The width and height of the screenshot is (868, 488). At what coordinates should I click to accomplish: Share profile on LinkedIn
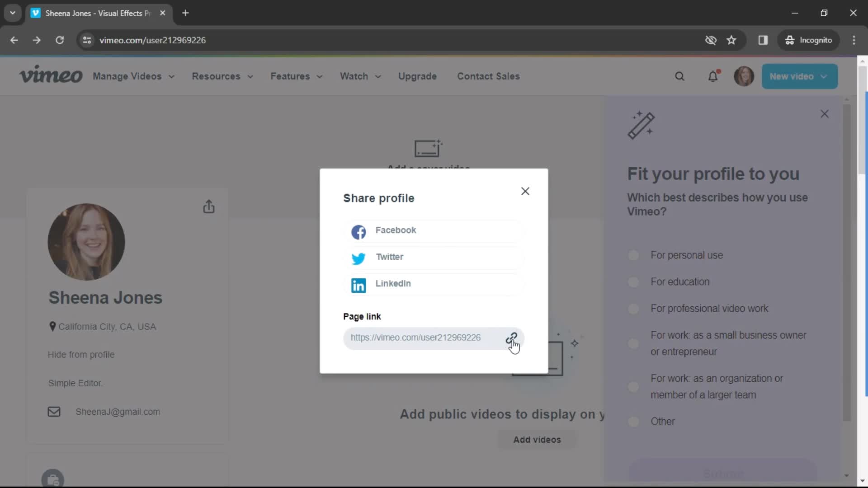click(434, 284)
